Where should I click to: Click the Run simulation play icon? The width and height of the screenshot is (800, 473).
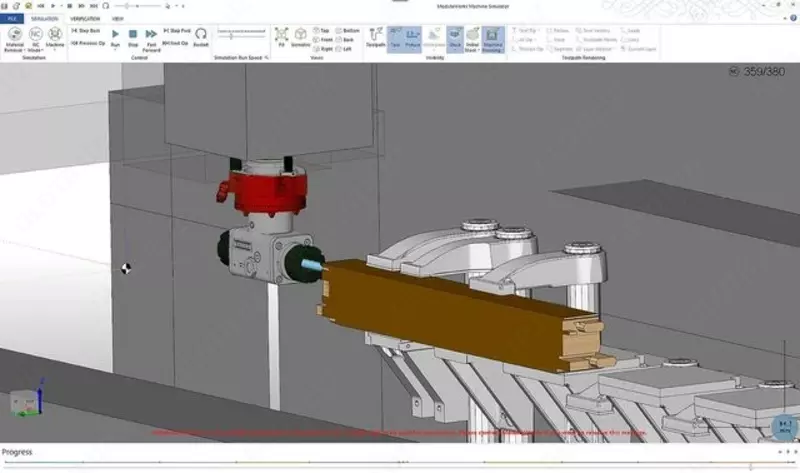(115, 38)
